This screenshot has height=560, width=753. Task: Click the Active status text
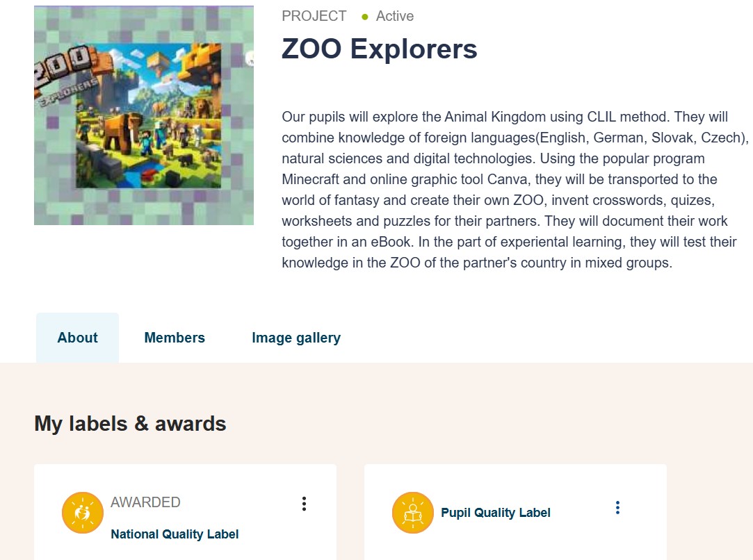click(395, 16)
